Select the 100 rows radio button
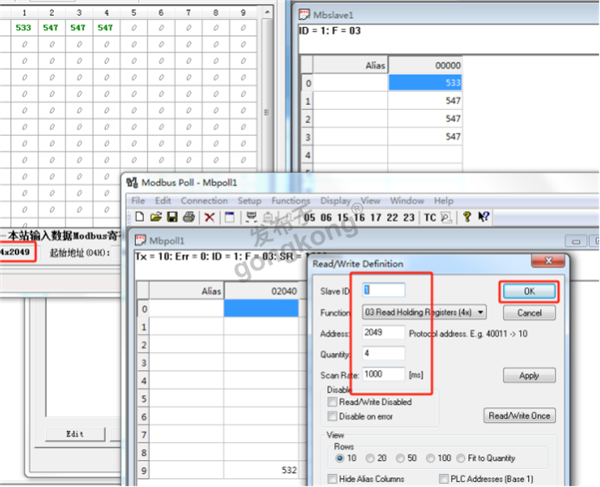This screenshot has height=487, width=600. point(430,458)
